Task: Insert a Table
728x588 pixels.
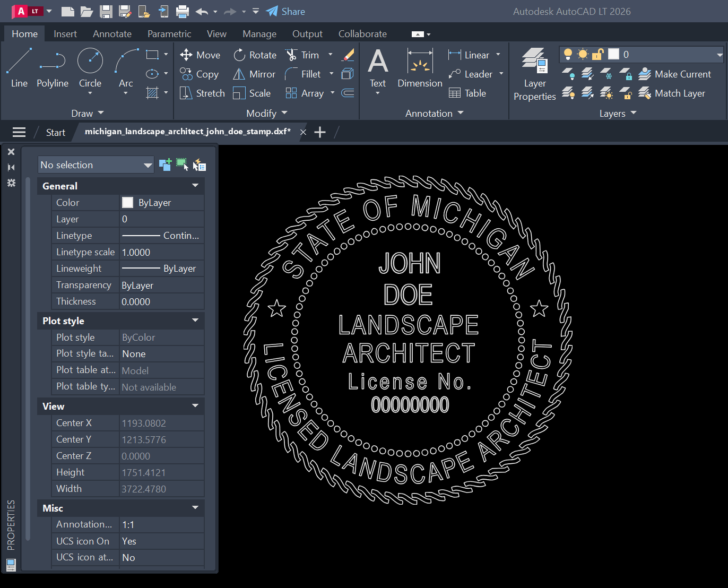Action: tap(467, 93)
